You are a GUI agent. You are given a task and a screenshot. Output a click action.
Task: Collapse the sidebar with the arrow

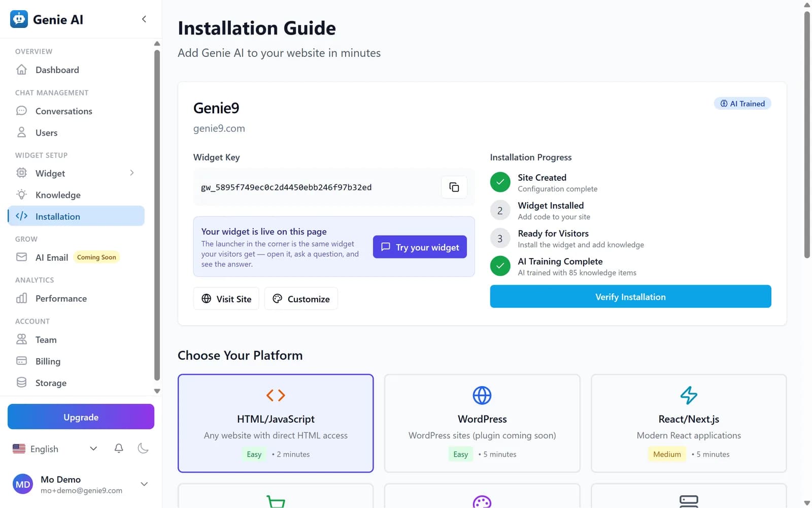[x=144, y=19]
